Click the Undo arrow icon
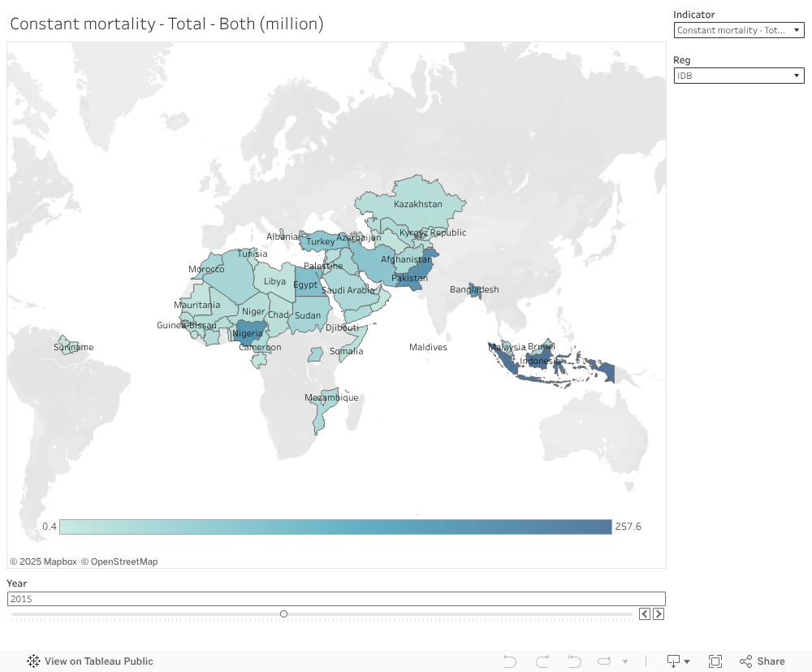 click(510, 661)
